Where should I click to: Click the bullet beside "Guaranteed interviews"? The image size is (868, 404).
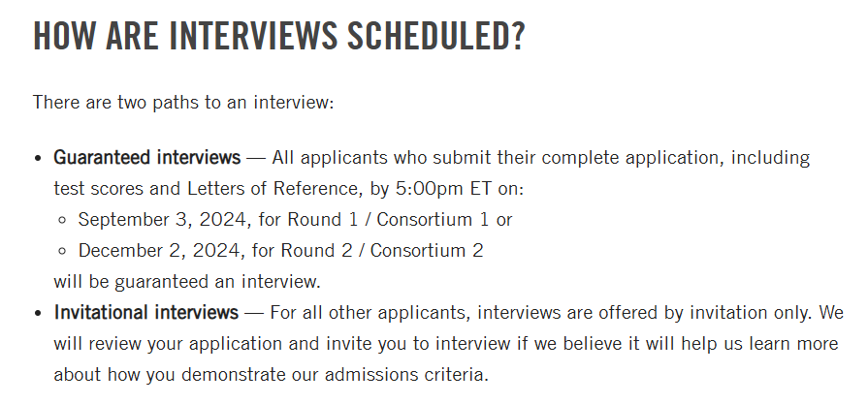coord(39,158)
